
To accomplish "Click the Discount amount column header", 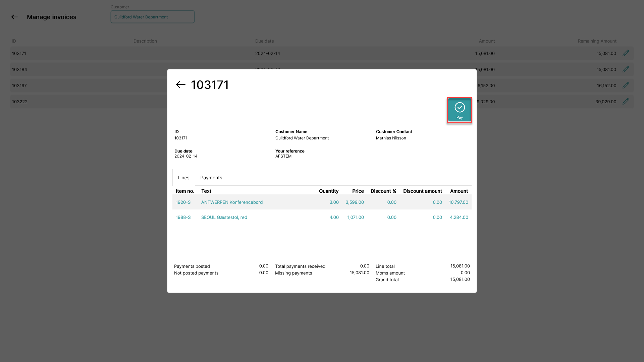I will point(423,191).
